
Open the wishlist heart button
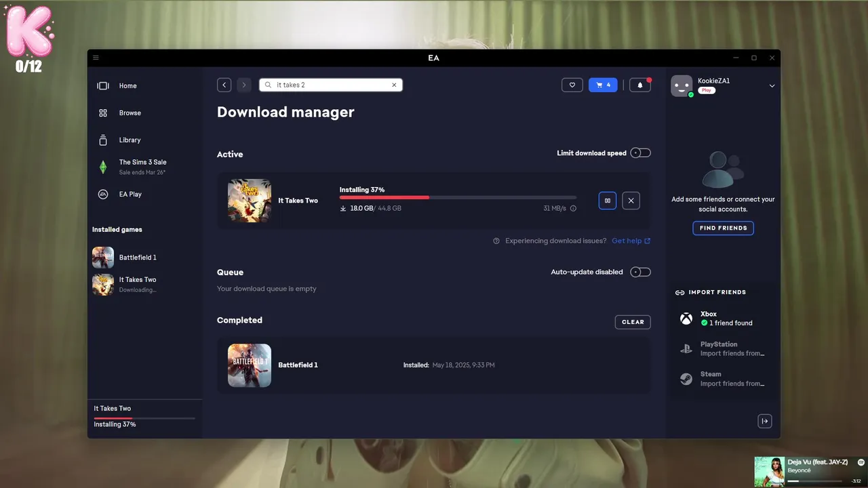[x=572, y=85]
